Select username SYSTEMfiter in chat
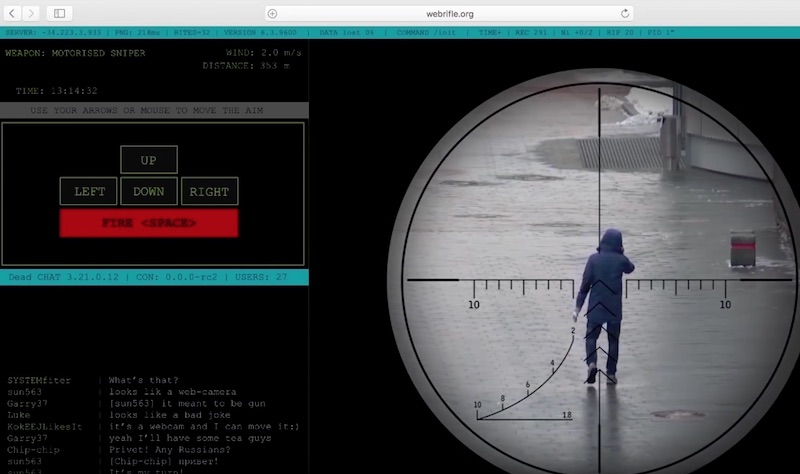Image resolution: width=800 pixels, height=474 pixels. 41,380
